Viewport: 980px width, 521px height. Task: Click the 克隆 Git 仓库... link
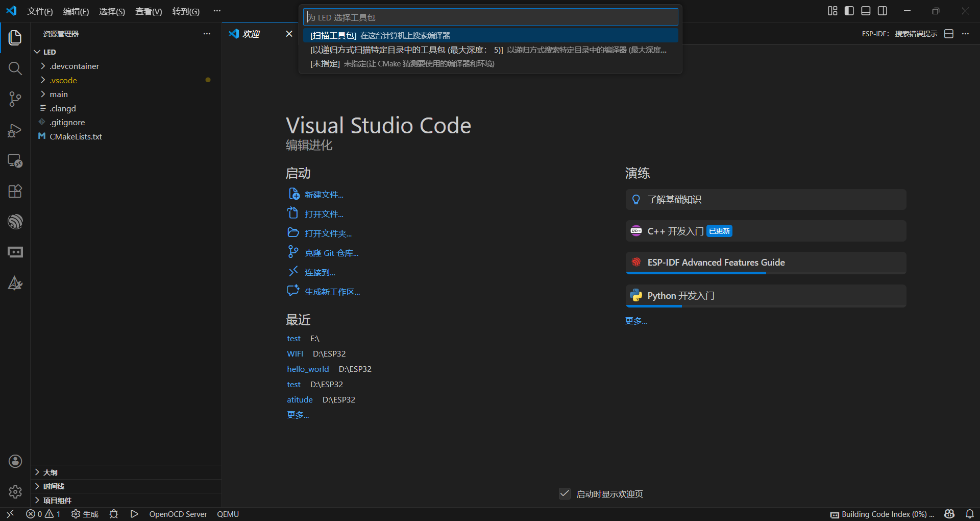point(331,253)
